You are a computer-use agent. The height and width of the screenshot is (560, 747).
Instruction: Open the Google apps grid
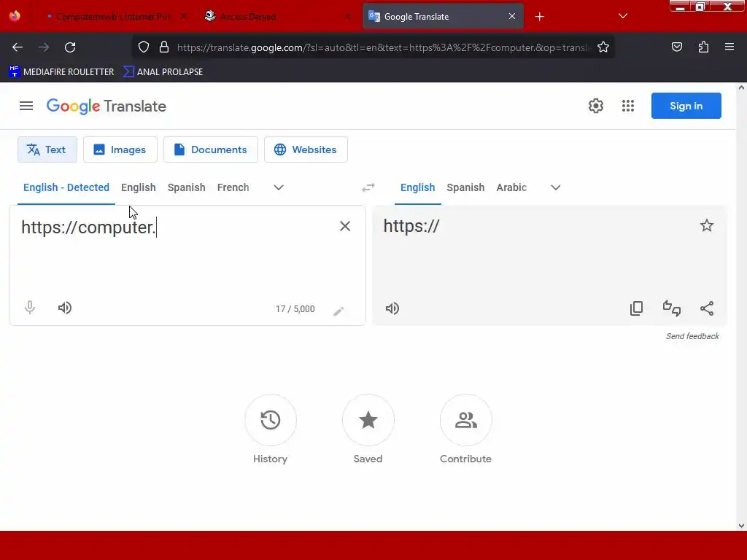pos(628,106)
